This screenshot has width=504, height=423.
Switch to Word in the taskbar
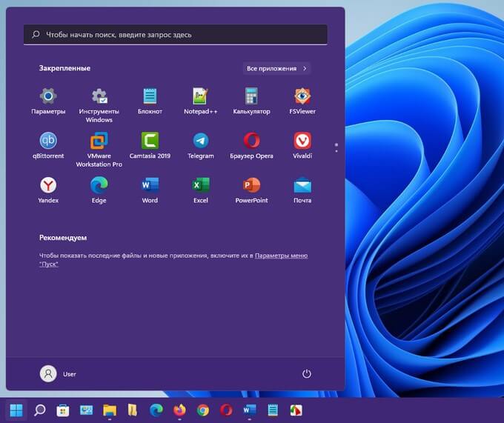click(250, 410)
